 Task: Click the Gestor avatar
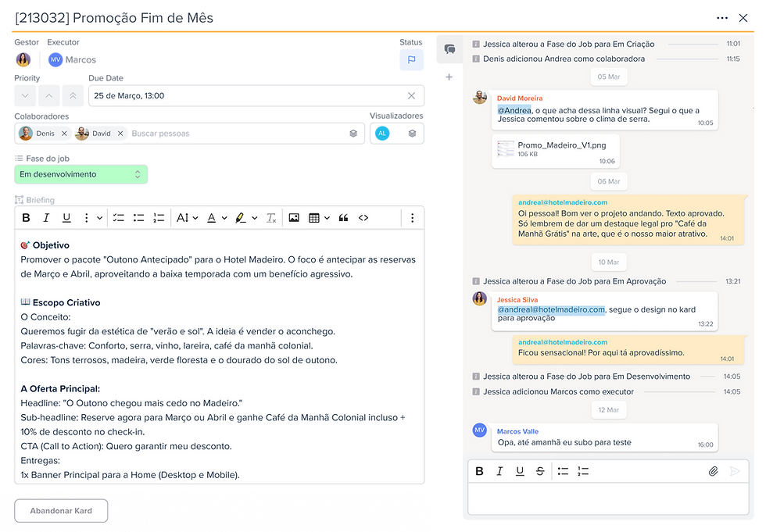click(x=23, y=59)
